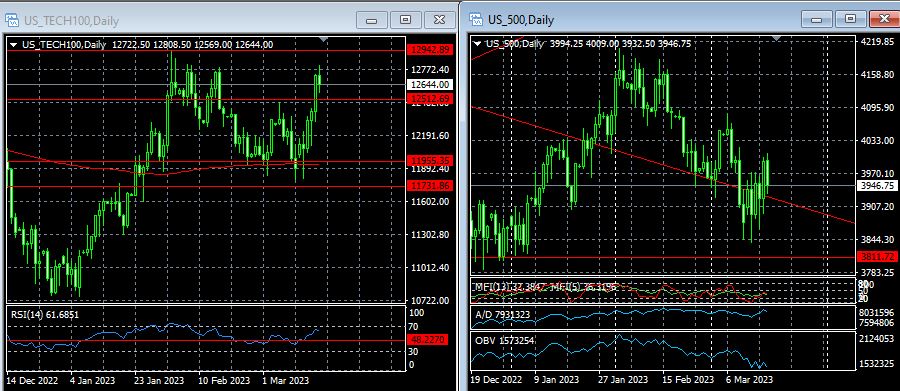Click the OBV indicator label
Viewport: 900px width, 391px height.
click(x=504, y=340)
